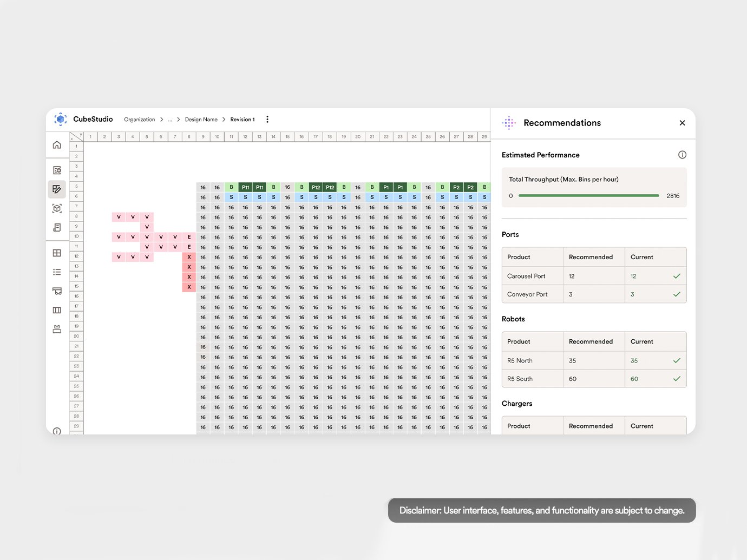Open the 3D cube view icon
The image size is (747, 560).
tap(57, 208)
